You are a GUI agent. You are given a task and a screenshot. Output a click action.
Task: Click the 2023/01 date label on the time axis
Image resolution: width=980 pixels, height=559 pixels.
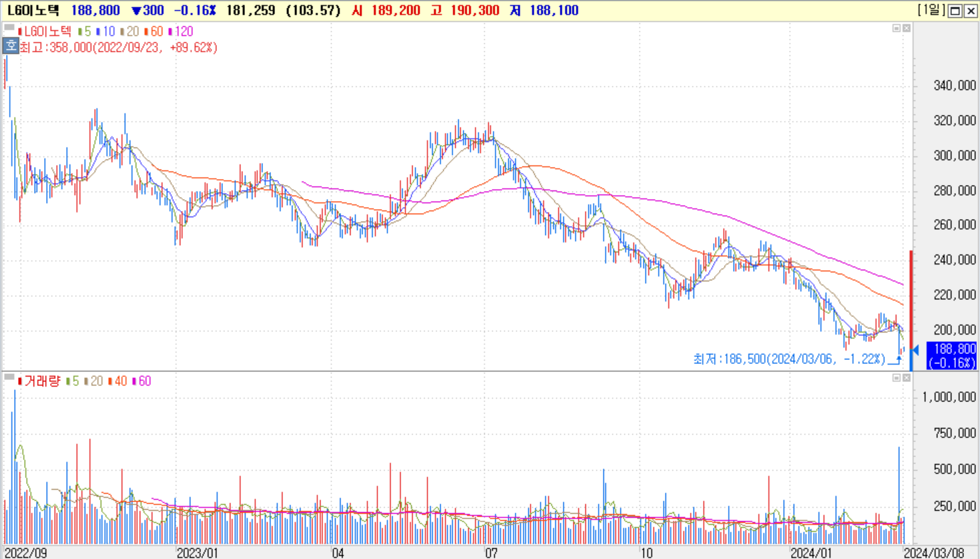tap(197, 553)
